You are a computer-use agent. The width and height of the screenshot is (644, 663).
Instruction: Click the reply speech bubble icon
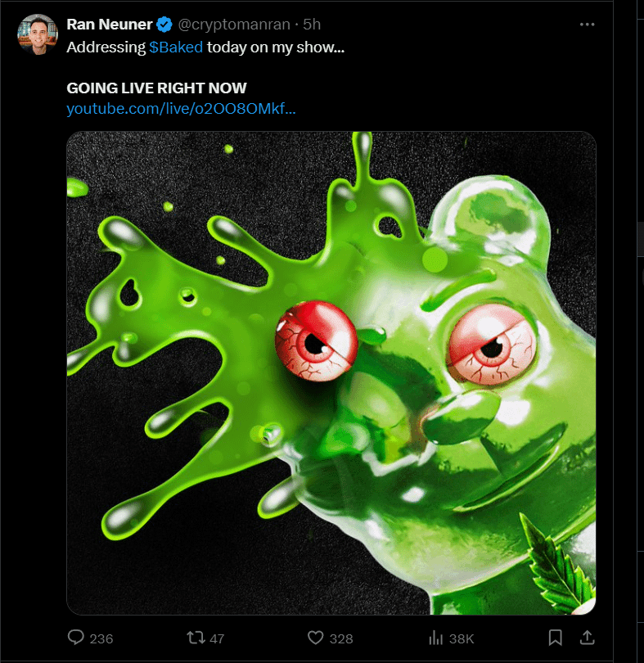tap(76, 638)
